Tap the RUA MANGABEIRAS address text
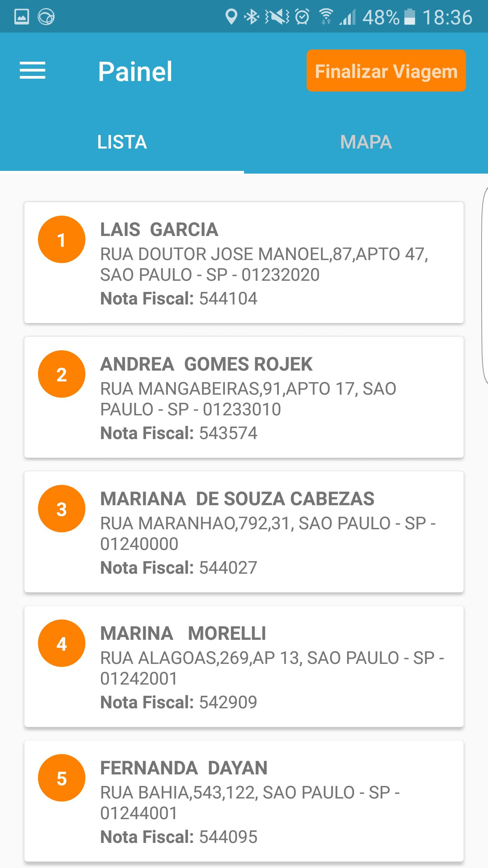 tap(248, 399)
